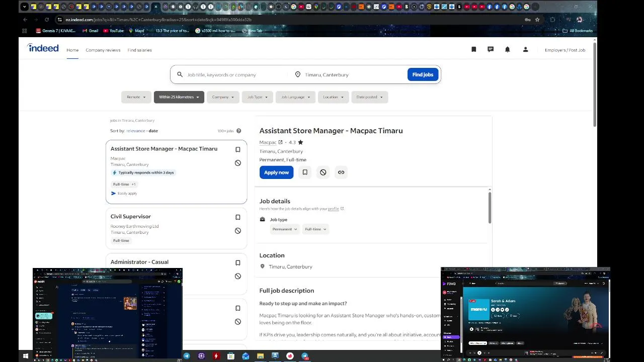Select Administrator - Casual job title
The width and height of the screenshot is (644, 362).
pos(139,262)
